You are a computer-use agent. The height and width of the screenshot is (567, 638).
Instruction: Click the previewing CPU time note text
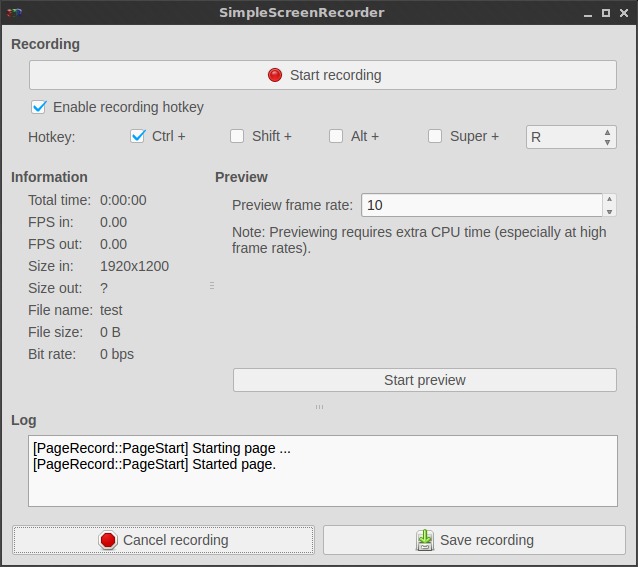pos(419,240)
